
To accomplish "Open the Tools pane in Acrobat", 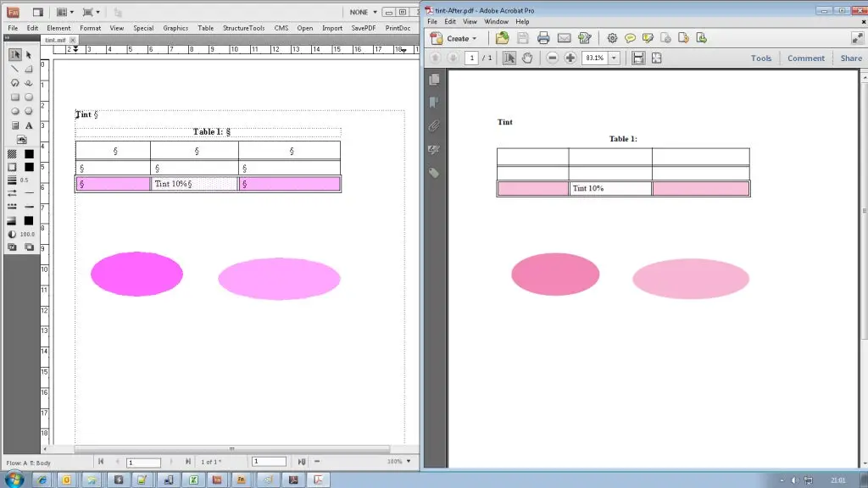I will click(x=761, y=58).
